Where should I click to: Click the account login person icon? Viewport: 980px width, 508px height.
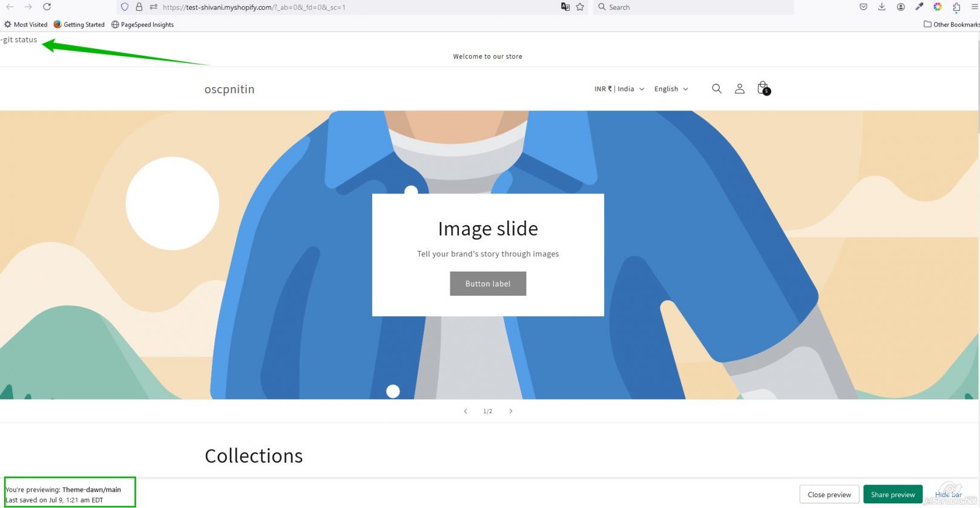pos(739,89)
